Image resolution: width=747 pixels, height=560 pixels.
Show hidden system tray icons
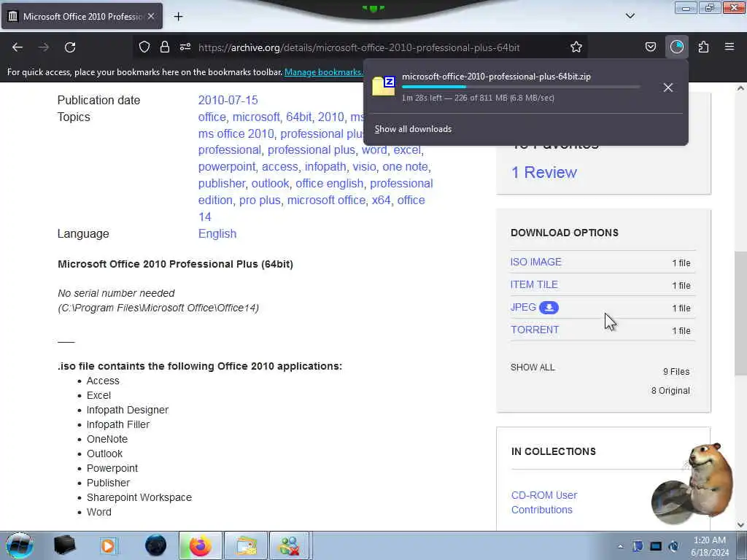coord(620,546)
